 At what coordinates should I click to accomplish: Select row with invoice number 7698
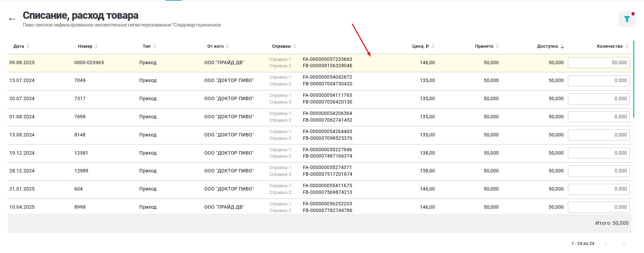click(x=80, y=117)
